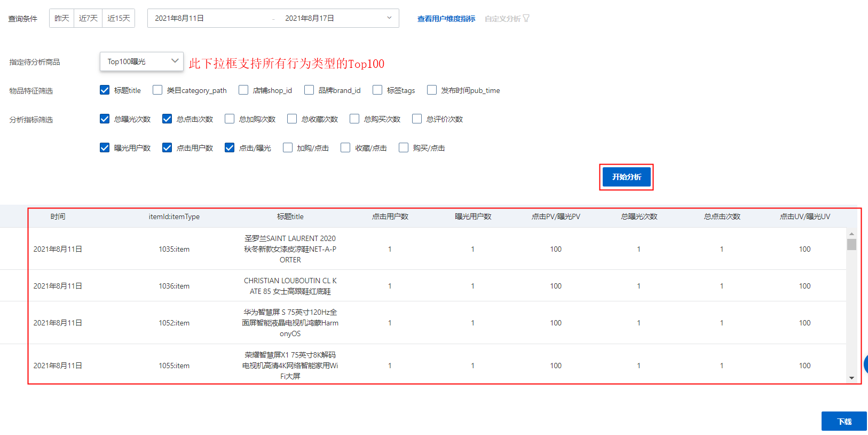Enable the 收藏/点击 checkbox
This screenshot has height=435, width=868.
coord(345,147)
